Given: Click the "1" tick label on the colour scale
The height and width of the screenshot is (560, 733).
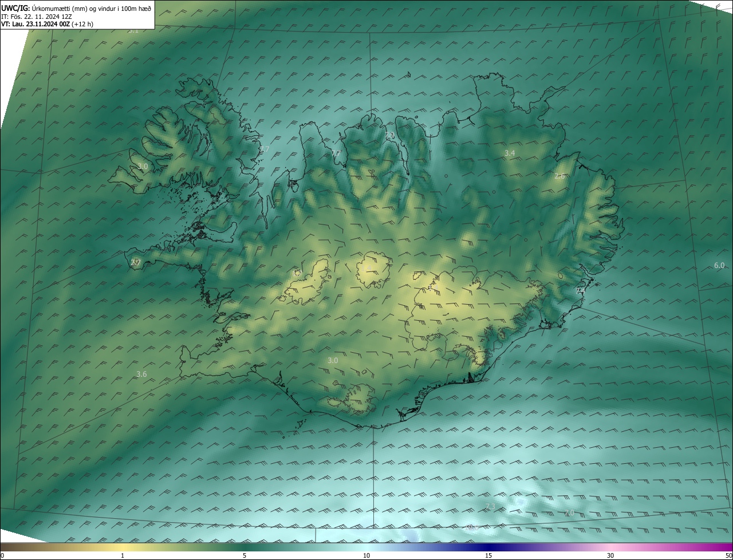Looking at the screenshot, I should tap(123, 555).
